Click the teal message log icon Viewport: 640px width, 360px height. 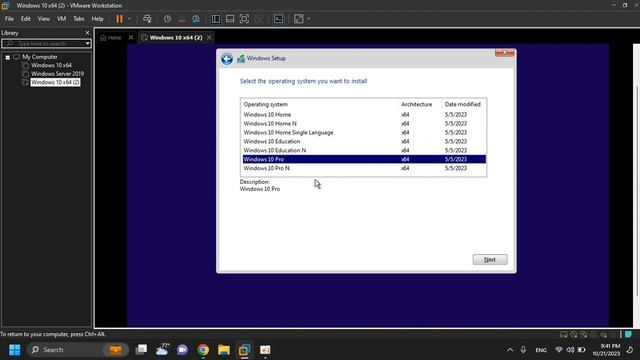coord(629,335)
